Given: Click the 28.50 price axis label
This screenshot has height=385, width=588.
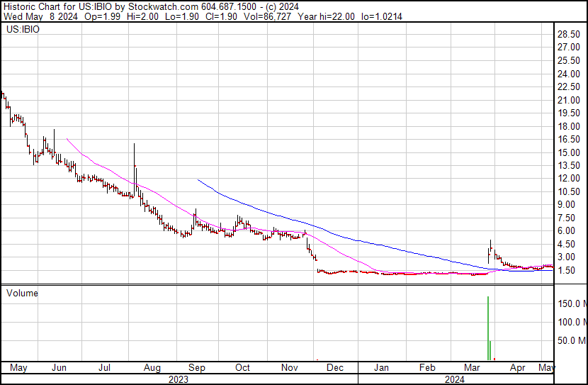Looking at the screenshot, I should (x=569, y=34).
